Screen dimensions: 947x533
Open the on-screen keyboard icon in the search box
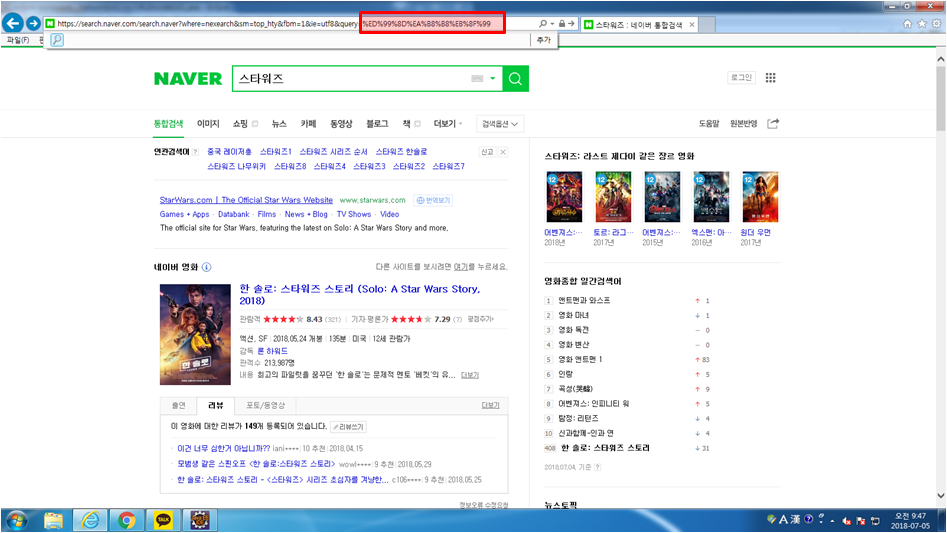(x=477, y=78)
